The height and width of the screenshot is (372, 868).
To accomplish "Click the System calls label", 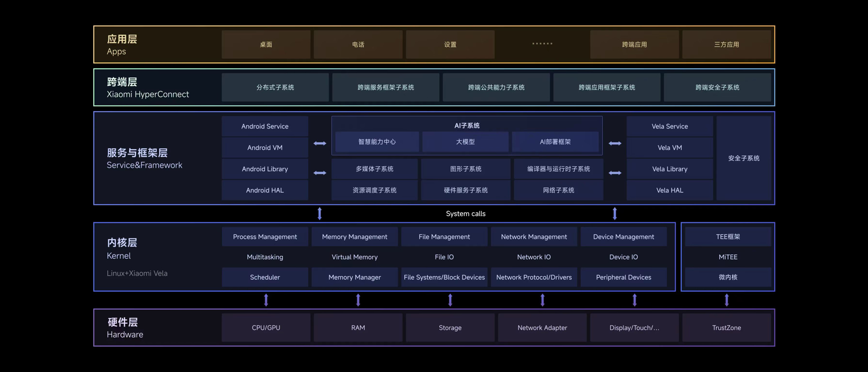I will 466,214.
